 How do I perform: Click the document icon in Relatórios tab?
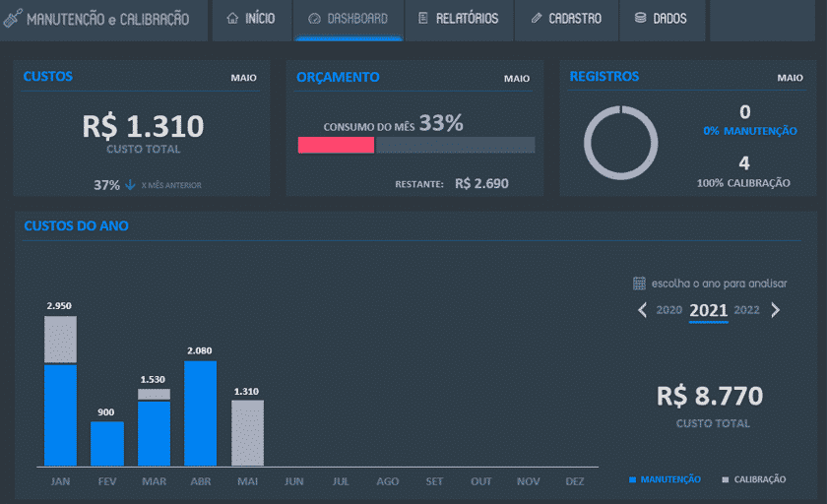pos(423,18)
